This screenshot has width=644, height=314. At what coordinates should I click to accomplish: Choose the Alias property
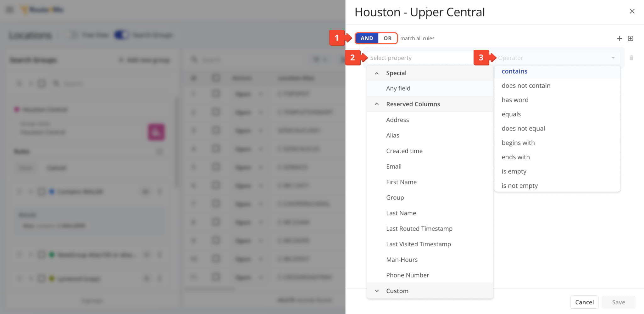click(x=430, y=135)
